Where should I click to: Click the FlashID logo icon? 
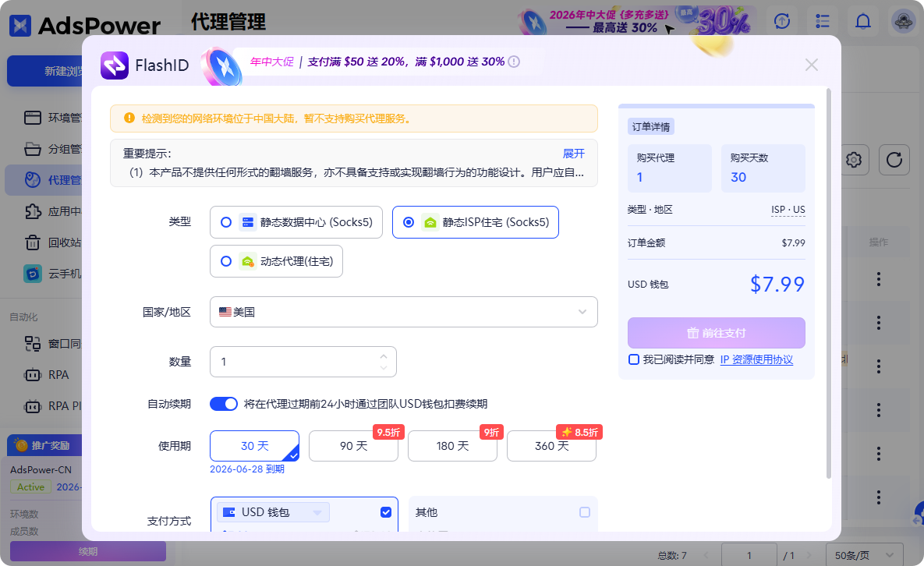pyautogui.click(x=115, y=65)
